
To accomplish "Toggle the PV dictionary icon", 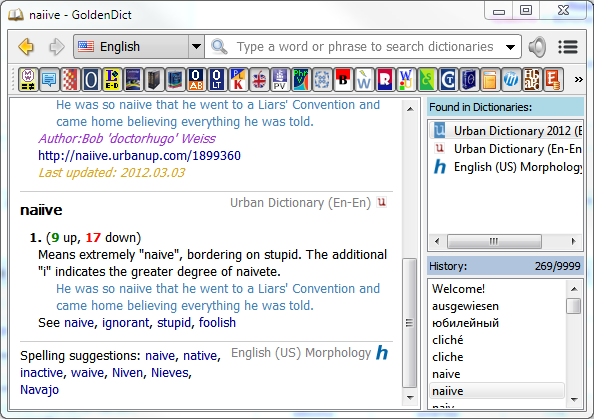I will 280,80.
